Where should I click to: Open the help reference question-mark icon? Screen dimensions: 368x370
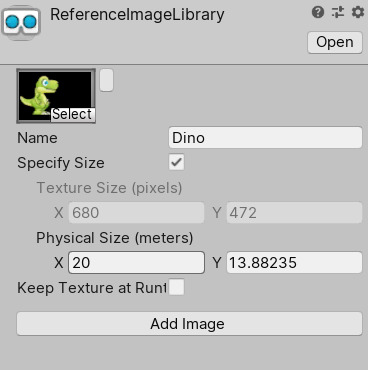click(318, 13)
